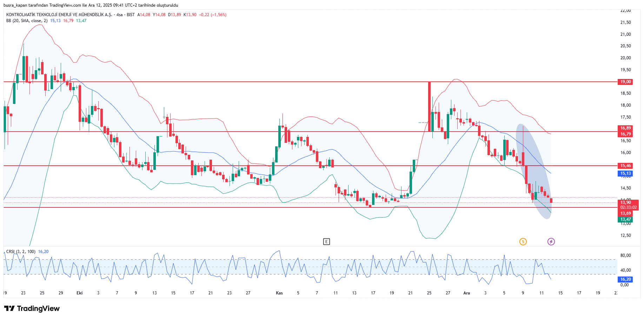Click the orange 'S' event marker
This screenshot has width=644, height=319.
pyautogui.click(x=523, y=241)
